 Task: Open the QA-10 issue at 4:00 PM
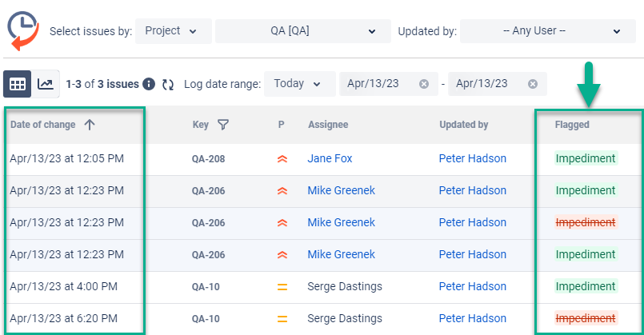(206, 286)
